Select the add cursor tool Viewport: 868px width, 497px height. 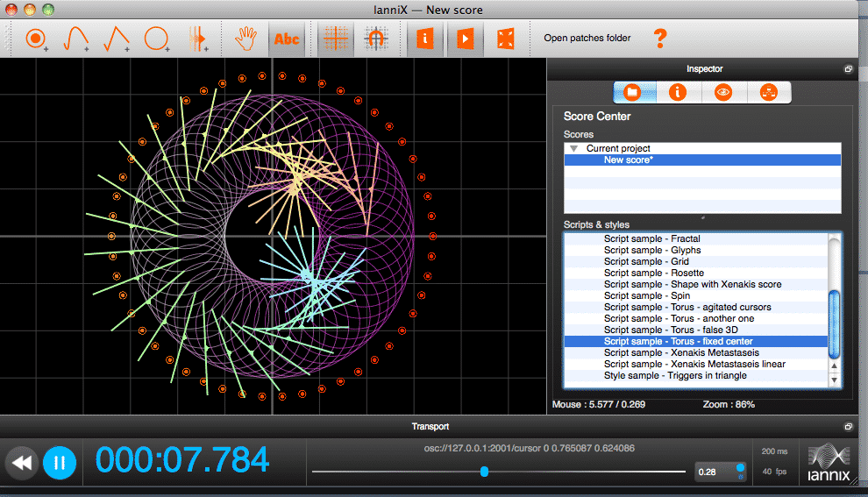pos(197,39)
